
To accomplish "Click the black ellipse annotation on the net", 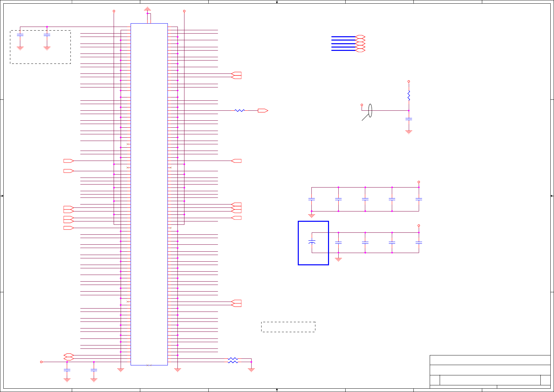I will [370, 110].
